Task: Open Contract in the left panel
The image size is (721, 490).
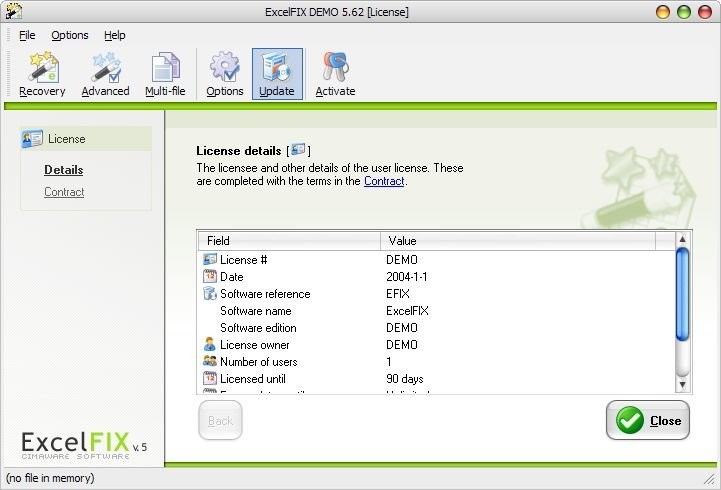Action: tap(64, 192)
